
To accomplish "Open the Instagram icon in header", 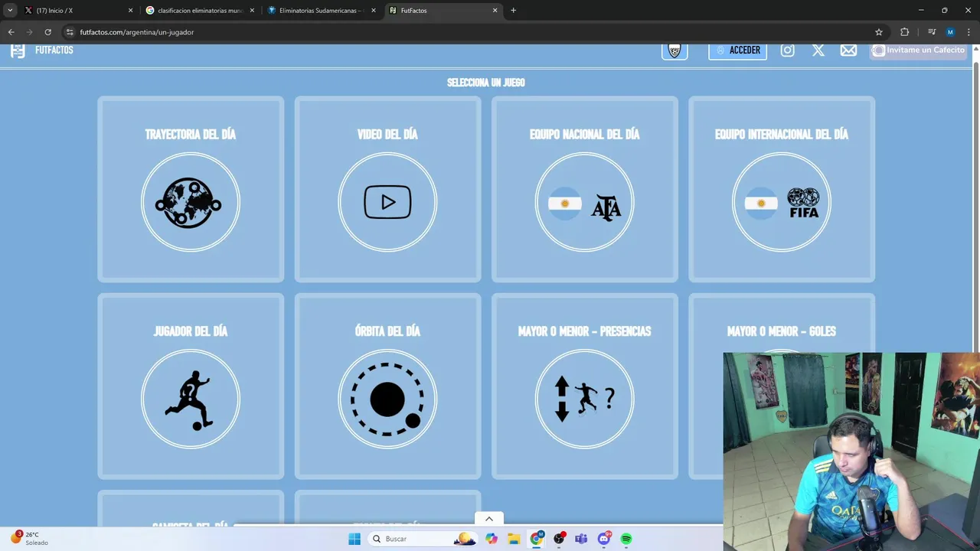I will coord(787,51).
